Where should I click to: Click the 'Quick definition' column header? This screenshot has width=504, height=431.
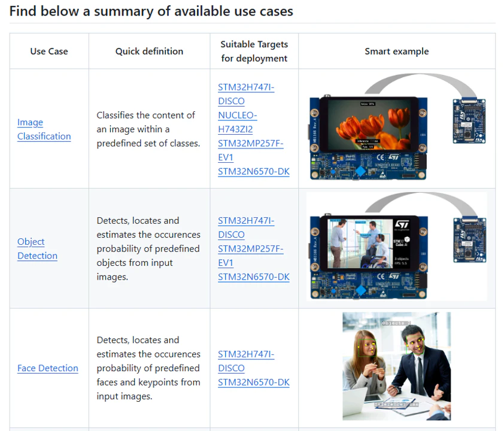[149, 51]
